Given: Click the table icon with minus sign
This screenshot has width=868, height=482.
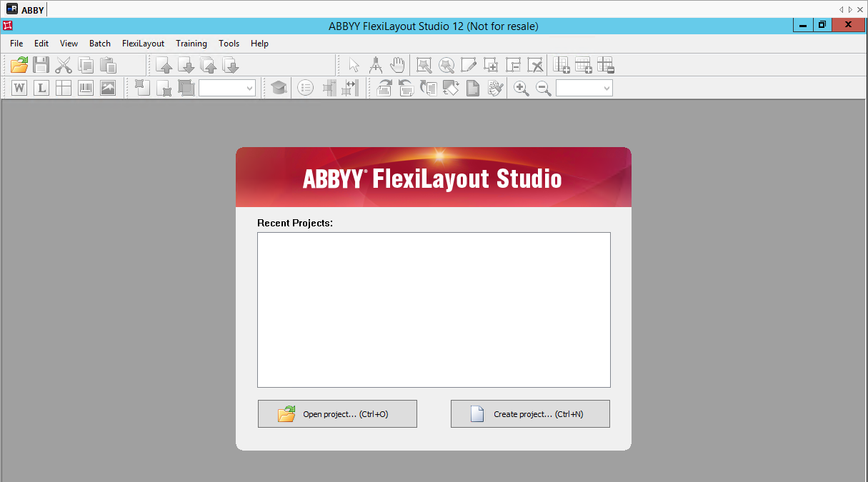Looking at the screenshot, I should [x=606, y=66].
